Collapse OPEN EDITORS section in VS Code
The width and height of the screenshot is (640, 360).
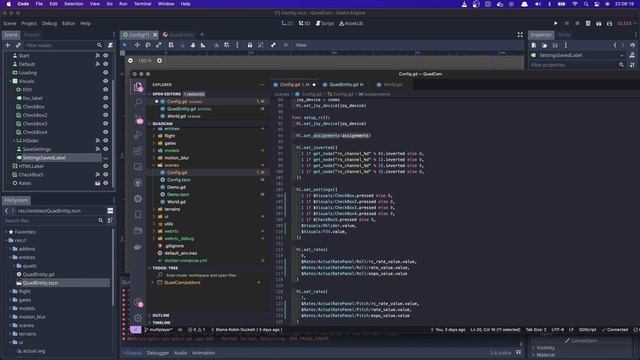[149, 94]
